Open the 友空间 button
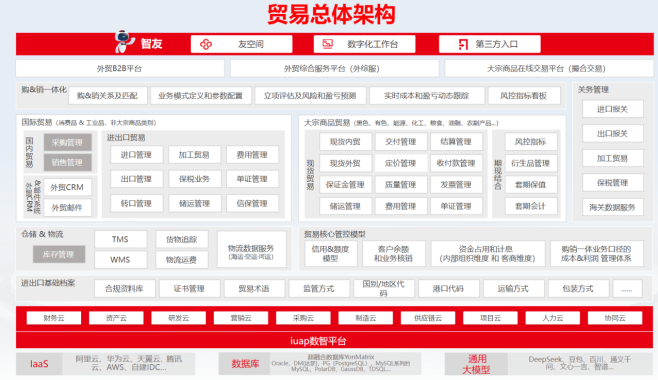Viewport: 658px width, 380px height. point(241,44)
